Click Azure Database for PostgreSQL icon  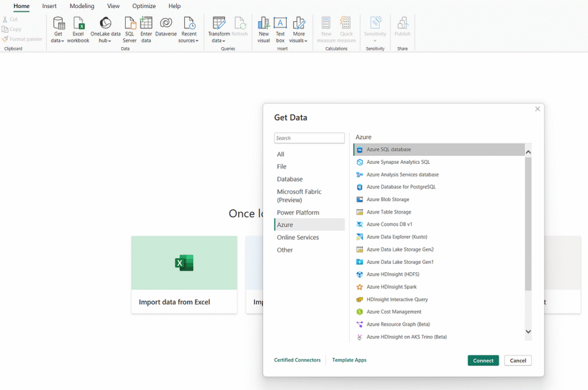[359, 187]
